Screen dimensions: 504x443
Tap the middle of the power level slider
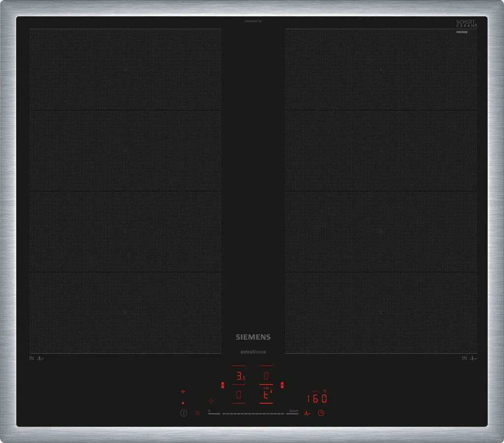coord(253,414)
